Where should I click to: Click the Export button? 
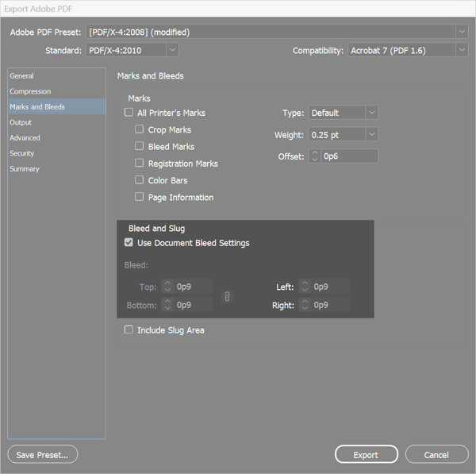tap(367, 455)
